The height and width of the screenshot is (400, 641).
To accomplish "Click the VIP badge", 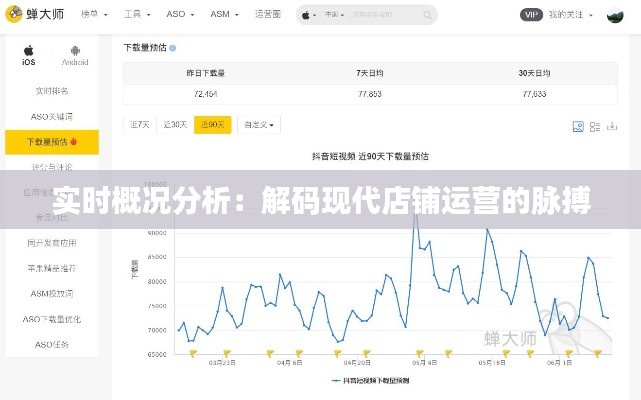I will 530,14.
